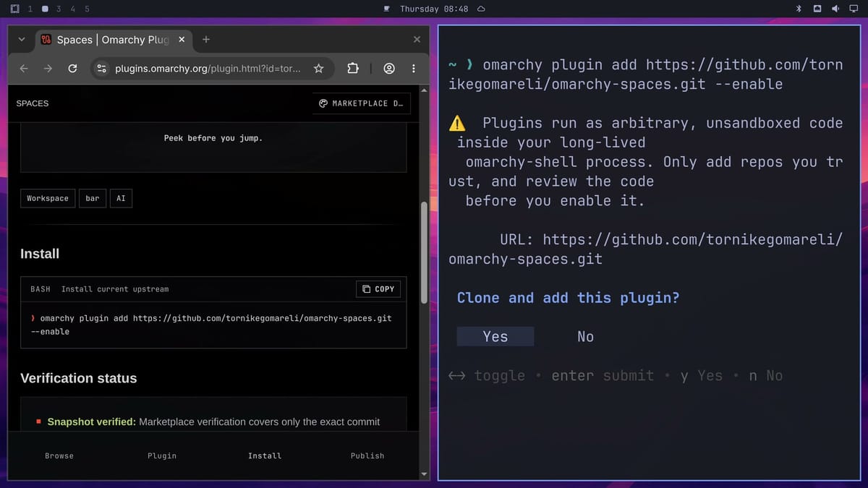The height and width of the screenshot is (488, 868).
Task: Go to the Plugin section
Action: point(162,455)
